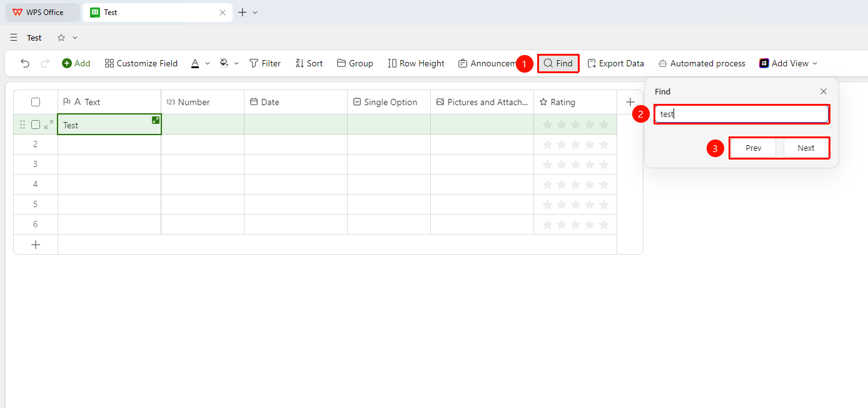The width and height of the screenshot is (868, 408).
Task: Click the expand icon in Test cell
Action: coord(156,120)
